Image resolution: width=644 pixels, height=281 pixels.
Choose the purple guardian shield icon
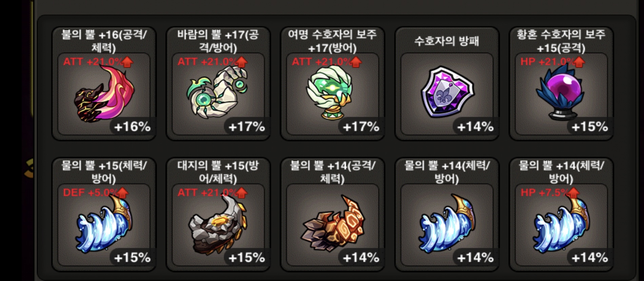pos(447,92)
